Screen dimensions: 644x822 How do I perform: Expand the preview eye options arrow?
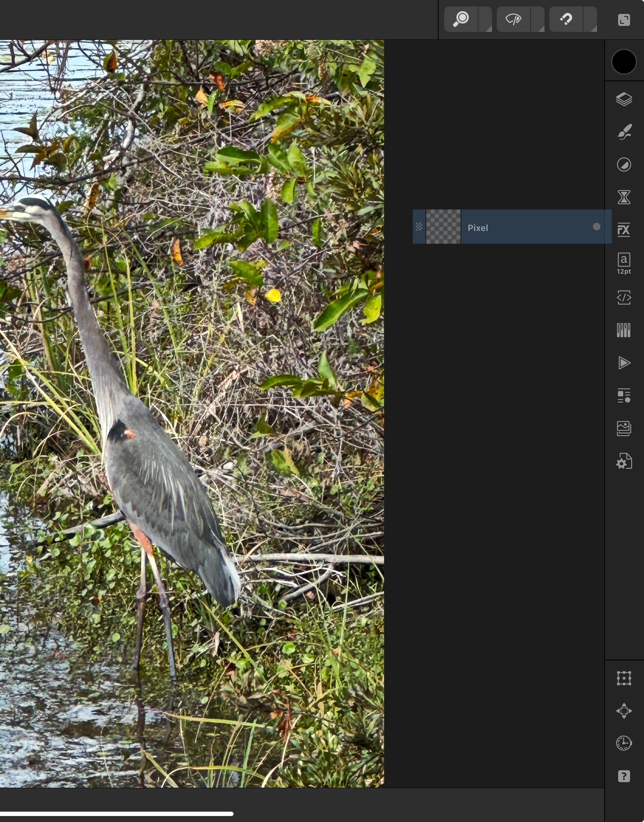tap(538, 19)
